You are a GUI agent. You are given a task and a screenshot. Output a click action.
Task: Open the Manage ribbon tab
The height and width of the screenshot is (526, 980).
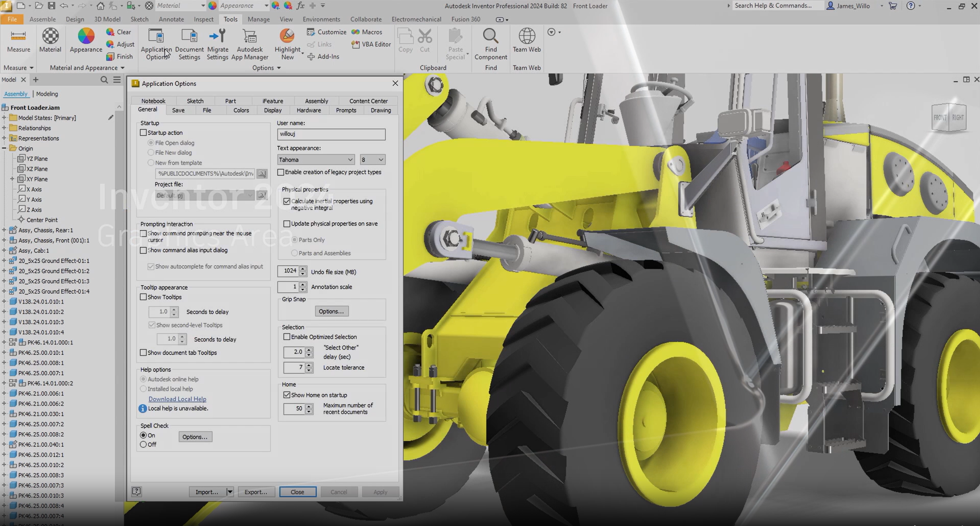pos(258,19)
